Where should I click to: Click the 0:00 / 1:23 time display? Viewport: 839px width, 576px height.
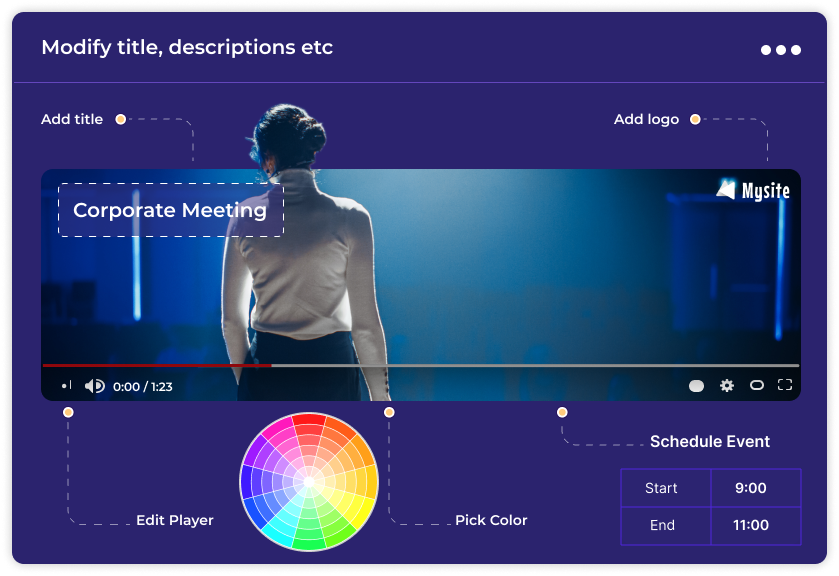(143, 386)
